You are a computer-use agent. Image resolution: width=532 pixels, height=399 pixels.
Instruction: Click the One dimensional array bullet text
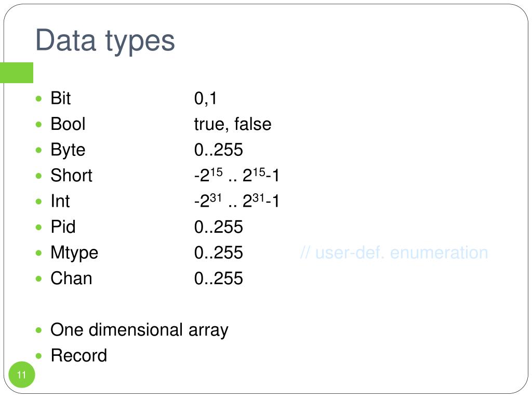tap(139, 330)
